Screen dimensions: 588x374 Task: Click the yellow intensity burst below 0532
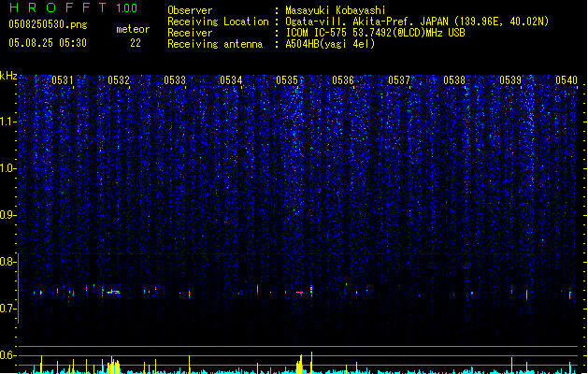coord(113,367)
